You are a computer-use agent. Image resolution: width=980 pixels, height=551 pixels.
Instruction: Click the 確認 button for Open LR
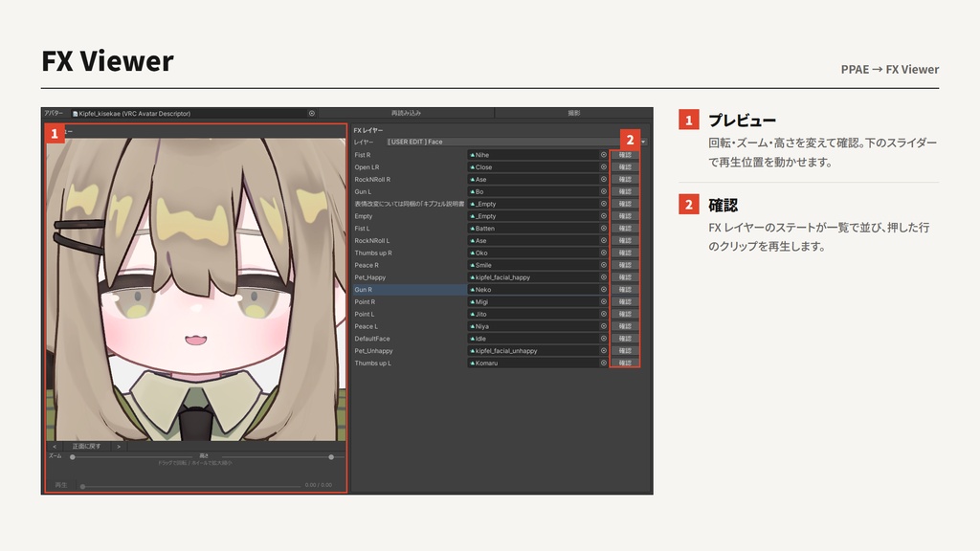click(625, 167)
